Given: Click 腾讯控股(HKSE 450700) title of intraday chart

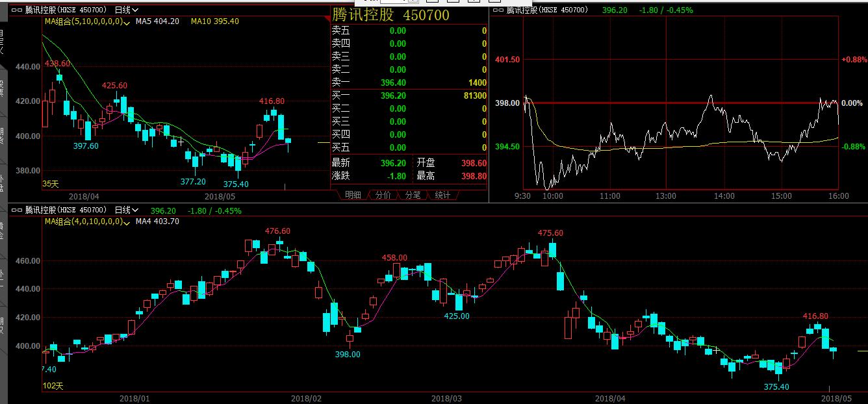Looking at the screenshot, I should (x=547, y=10).
